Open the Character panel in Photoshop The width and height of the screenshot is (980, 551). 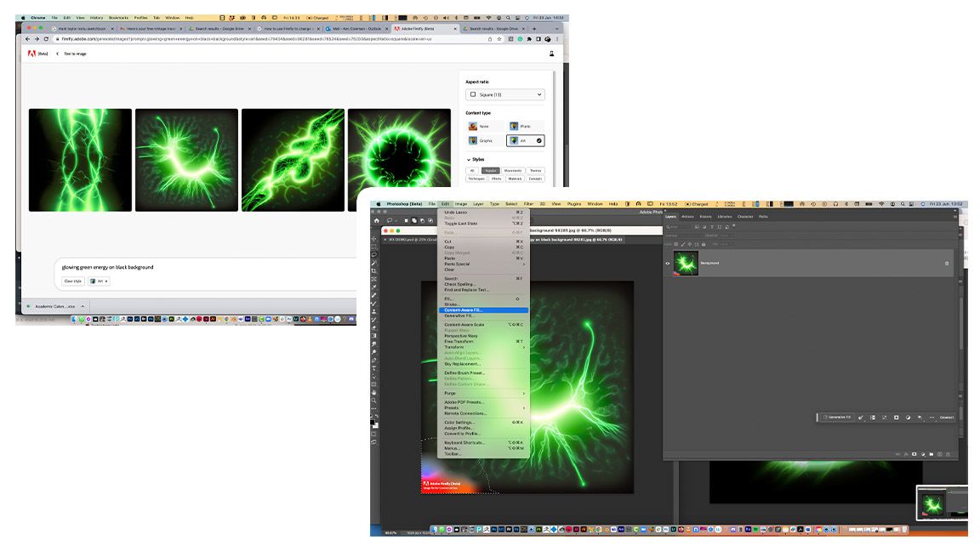745,217
